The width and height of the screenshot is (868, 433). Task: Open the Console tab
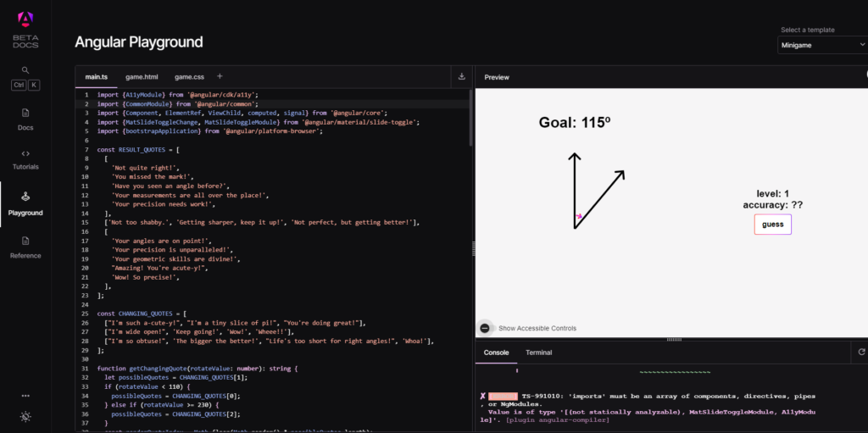(497, 353)
